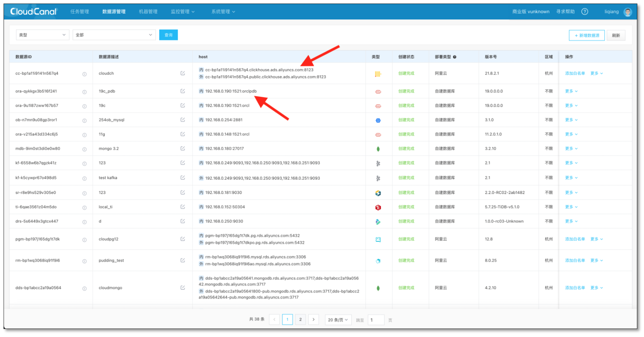Open the 全部 filter dropdown
The height and width of the screenshot is (337, 644).
click(x=114, y=34)
